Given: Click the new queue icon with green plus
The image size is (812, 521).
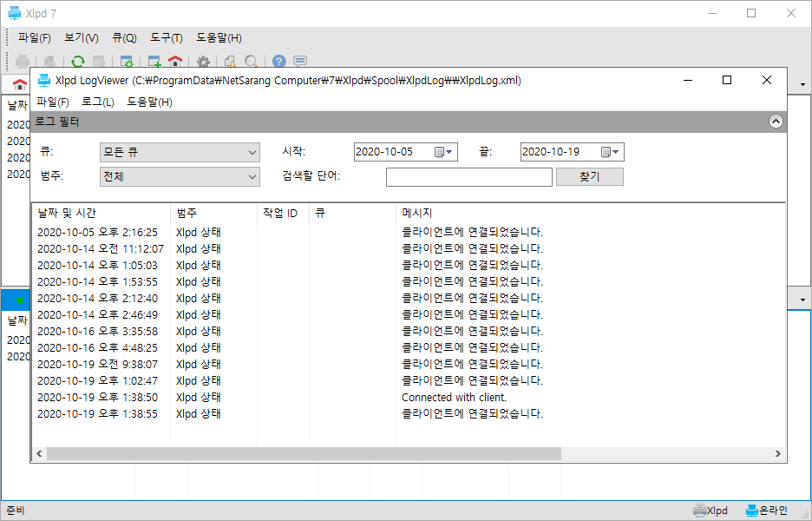Looking at the screenshot, I should click(154, 62).
